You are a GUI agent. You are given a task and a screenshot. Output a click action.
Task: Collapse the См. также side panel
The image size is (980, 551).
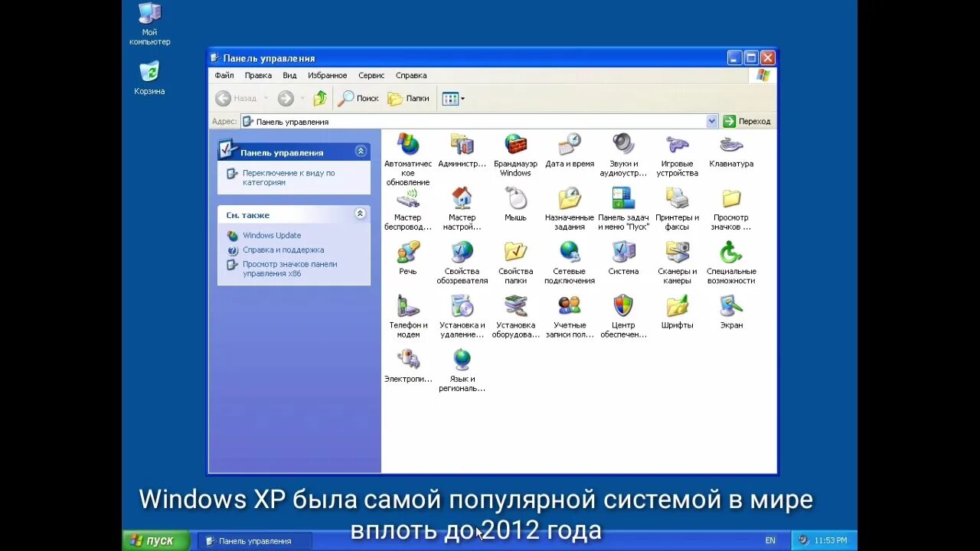[x=361, y=214]
